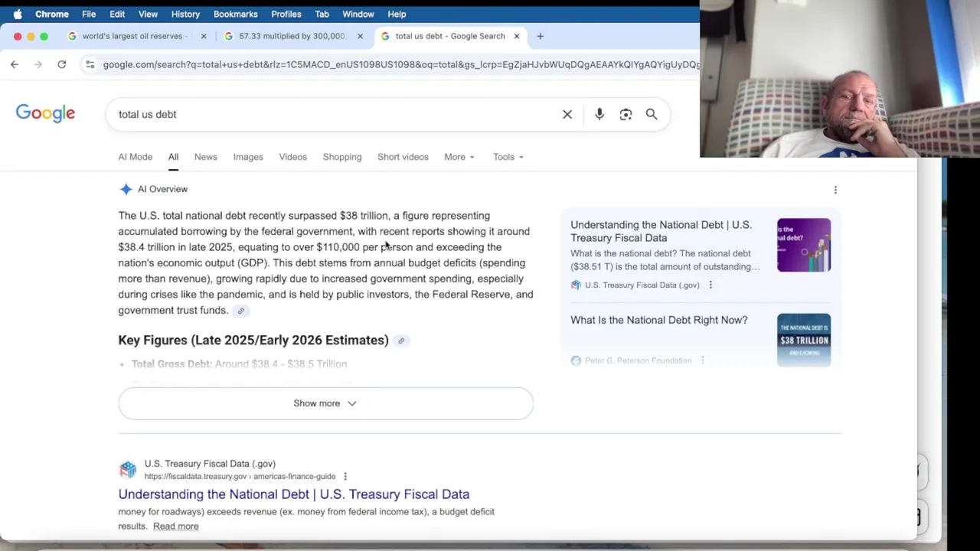Expand the Tools dropdown
The image size is (980, 551).
(508, 157)
